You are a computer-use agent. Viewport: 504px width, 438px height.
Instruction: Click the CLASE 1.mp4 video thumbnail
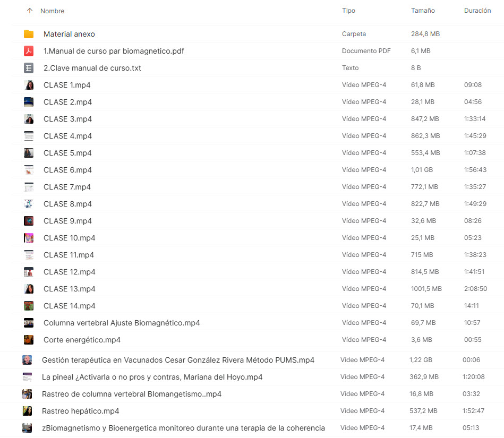point(29,85)
